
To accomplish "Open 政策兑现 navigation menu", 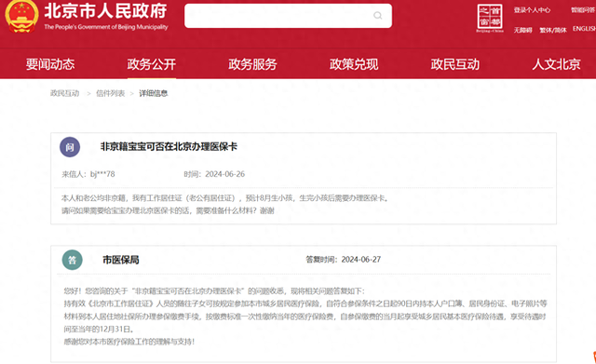I will tap(354, 64).
